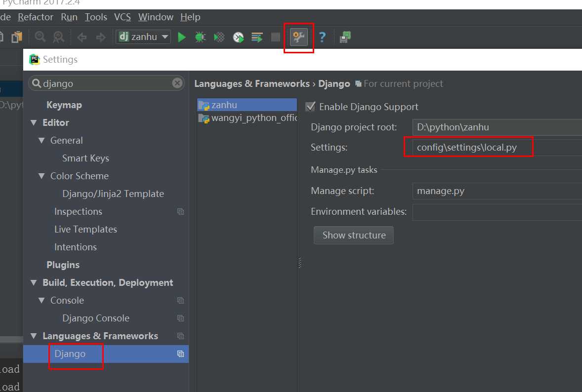Click the concurrency diagram run icon
The height and width of the screenshot is (392, 582).
[257, 37]
